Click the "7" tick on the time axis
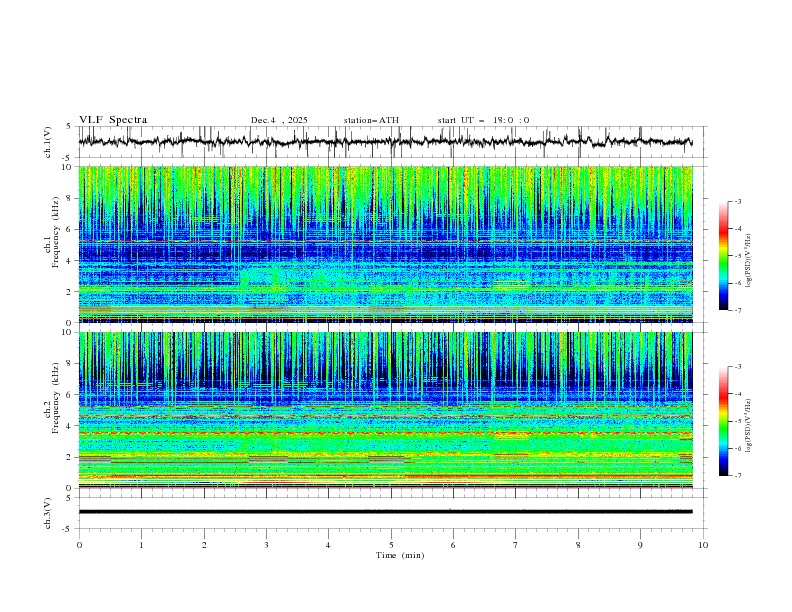Viewport: 792px width, 612px height. pyautogui.click(x=516, y=545)
